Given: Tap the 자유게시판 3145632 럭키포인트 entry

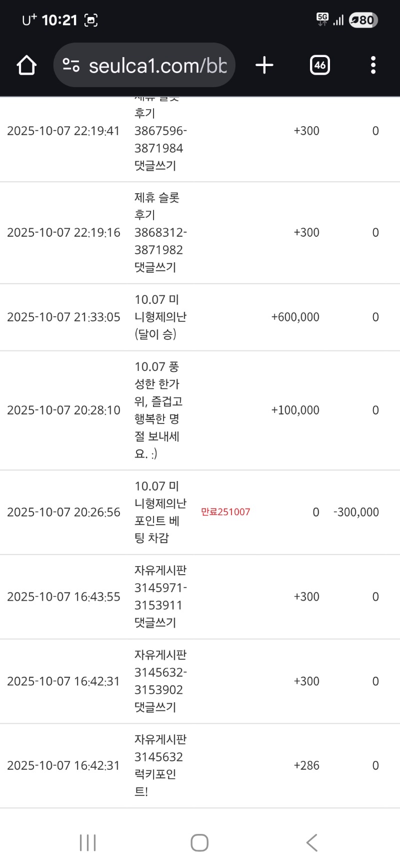Looking at the screenshot, I should click(160, 765).
